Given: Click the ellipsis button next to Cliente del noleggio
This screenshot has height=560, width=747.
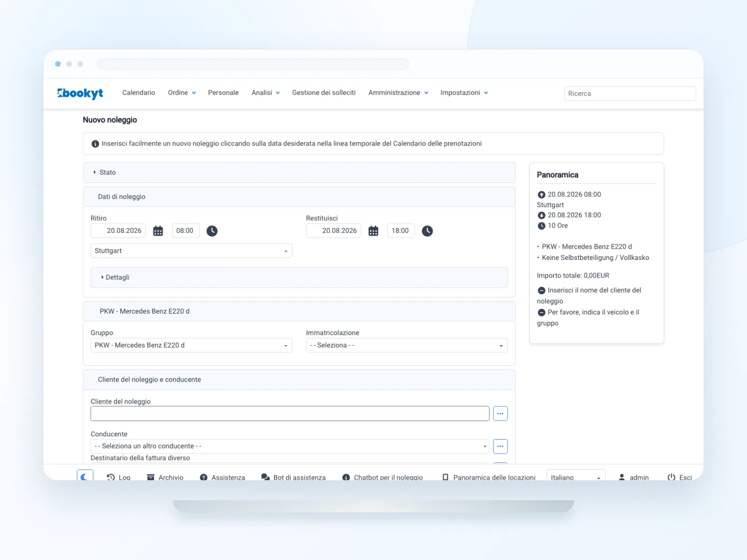Looking at the screenshot, I should [x=500, y=413].
